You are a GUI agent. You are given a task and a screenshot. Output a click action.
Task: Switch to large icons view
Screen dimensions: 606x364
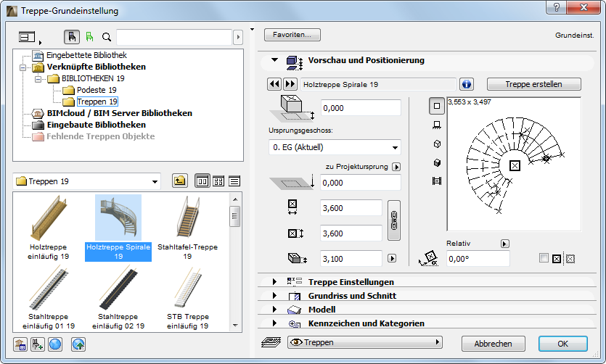click(202, 181)
